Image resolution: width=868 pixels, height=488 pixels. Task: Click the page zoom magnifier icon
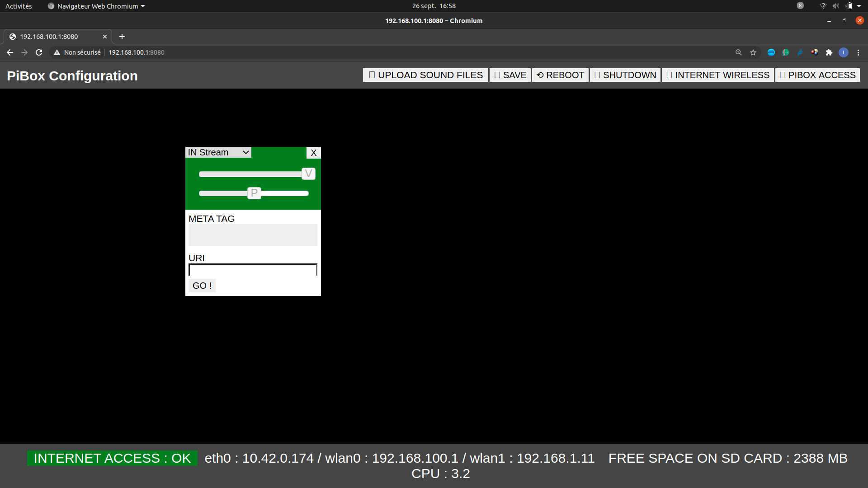pyautogui.click(x=739, y=52)
